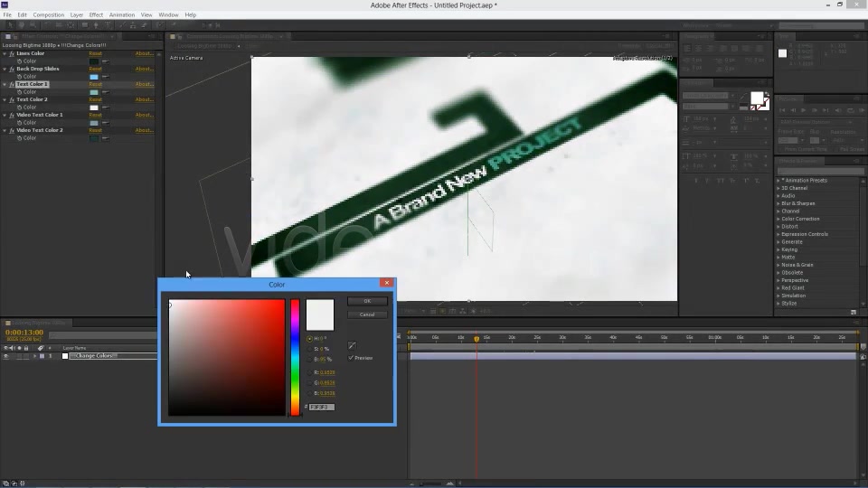Toggle the stopwatch for Video Text Color 2's Color
Image resolution: width=868 pixels, height=488 pixels.
point(19,137)
